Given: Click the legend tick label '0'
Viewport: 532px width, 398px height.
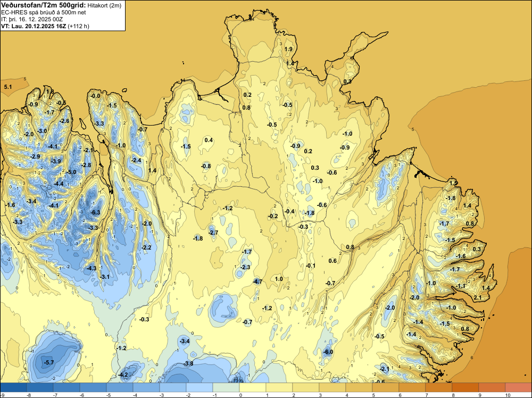Looking at the screenshot, I should (x=240, y=395).
